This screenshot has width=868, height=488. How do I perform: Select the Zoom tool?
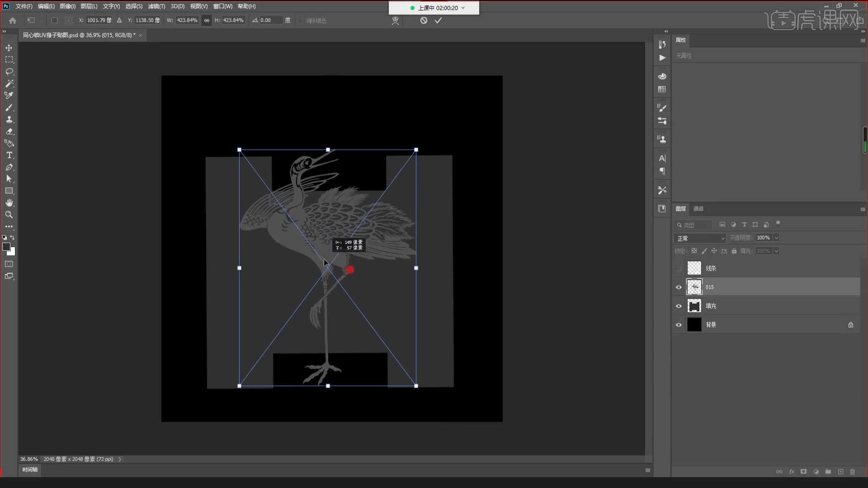(9, 215)
